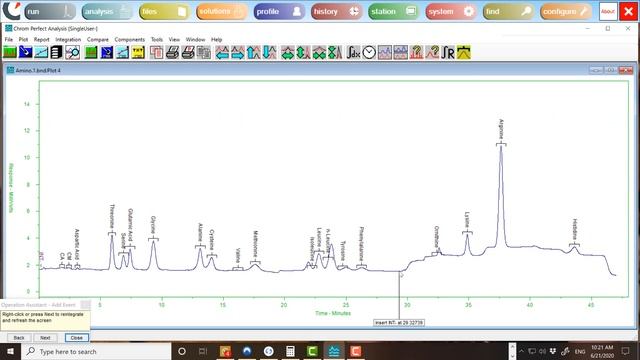Click the green chromatogram icon at toolbar start
The height and width of the screenshot is (360, 640).
[10, 53]
